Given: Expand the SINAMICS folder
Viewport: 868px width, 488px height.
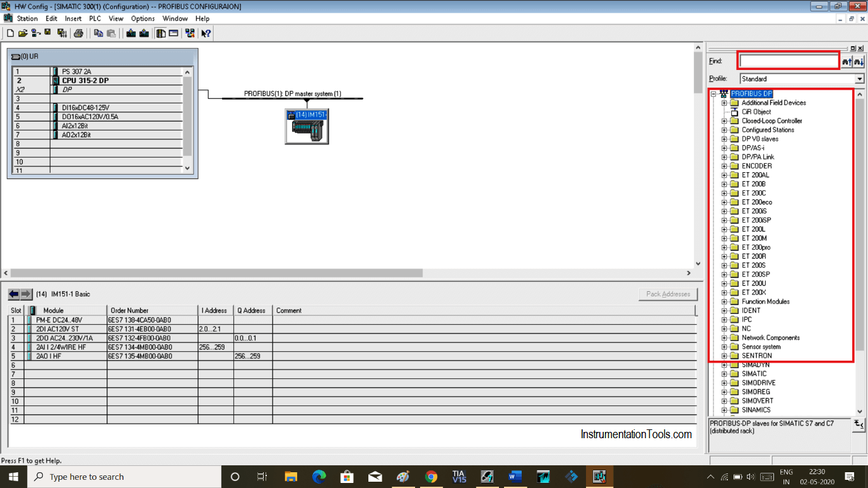Looking at the screenshot, I should point(725,410).
